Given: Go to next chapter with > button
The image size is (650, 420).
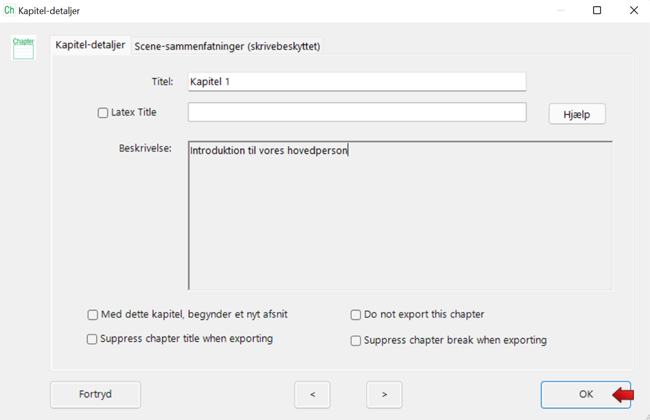Looking at the screenshot, I should click(385, 394).
